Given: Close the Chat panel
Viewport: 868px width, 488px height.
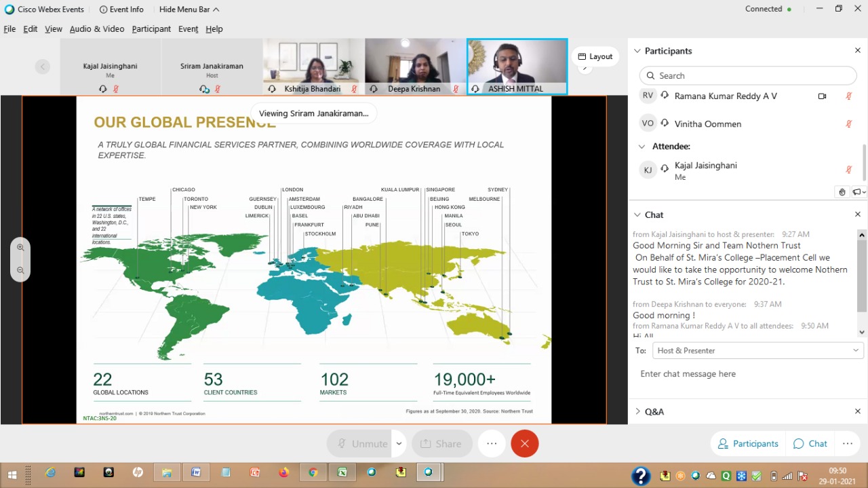Looking at the screenshot, I should point(857,214).
